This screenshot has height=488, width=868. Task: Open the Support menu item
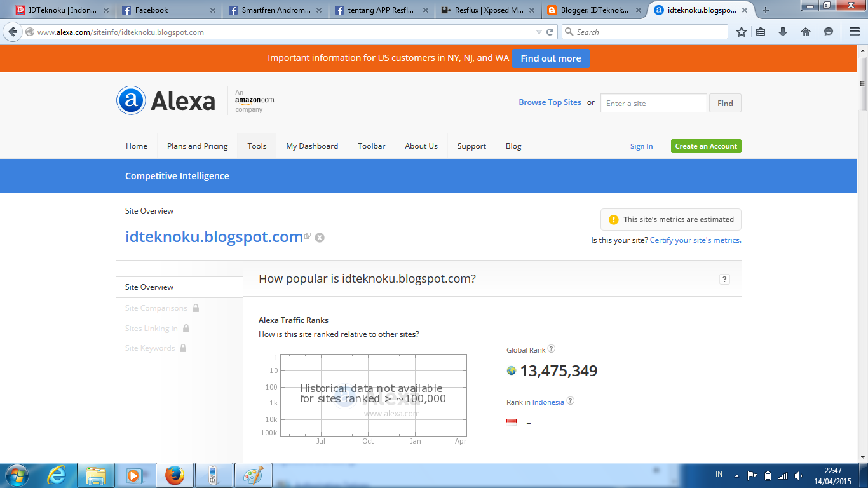click(471, 146)
